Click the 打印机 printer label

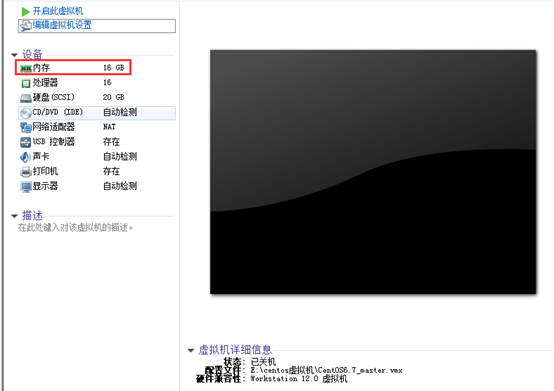pos(45,171)
